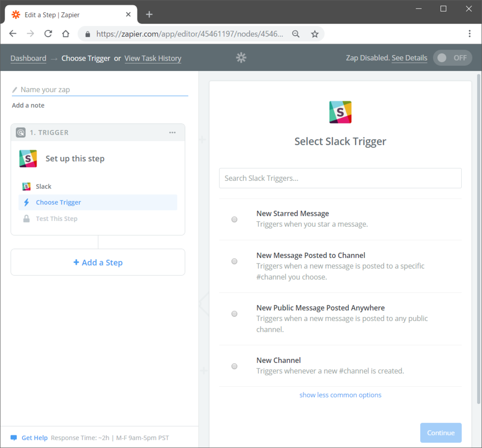Click the Trigger step icon in card header
Viewport: 482px width, 448px height.
tap(21, 132)
